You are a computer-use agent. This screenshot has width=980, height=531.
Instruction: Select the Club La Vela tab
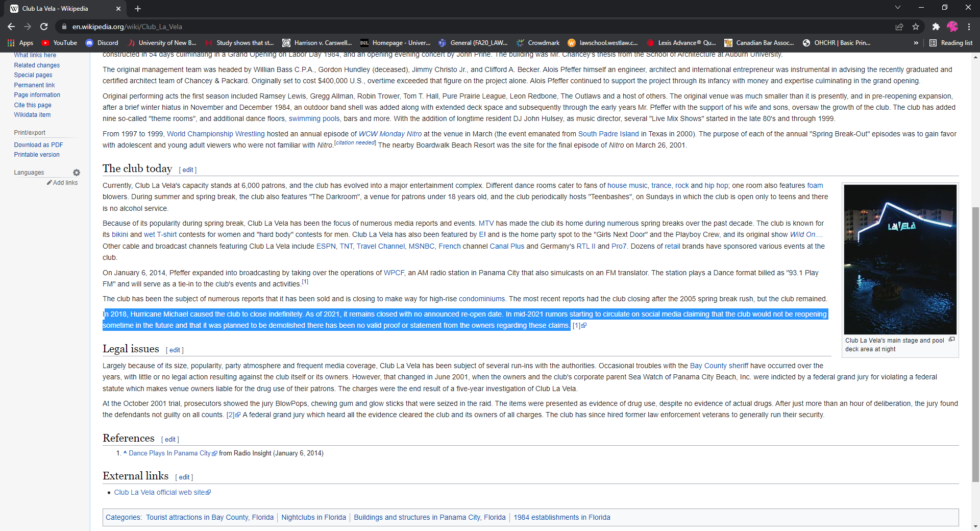(61, 9)
